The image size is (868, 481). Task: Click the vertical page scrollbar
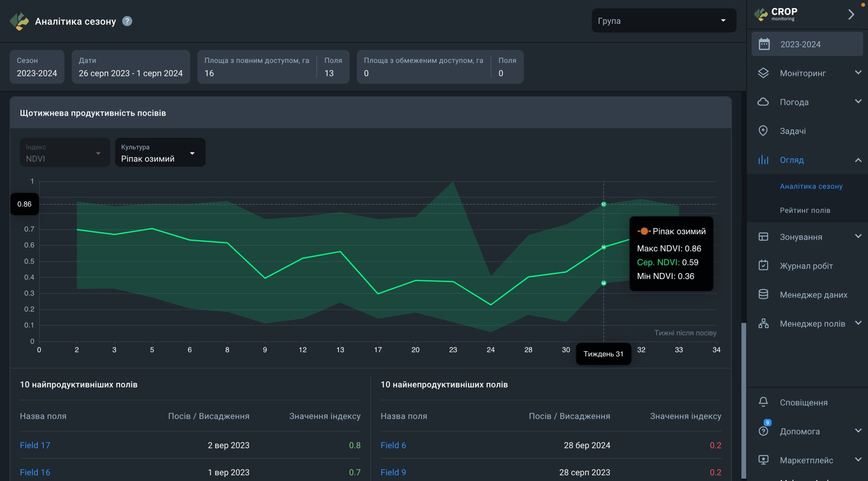[x=744, y=400]
